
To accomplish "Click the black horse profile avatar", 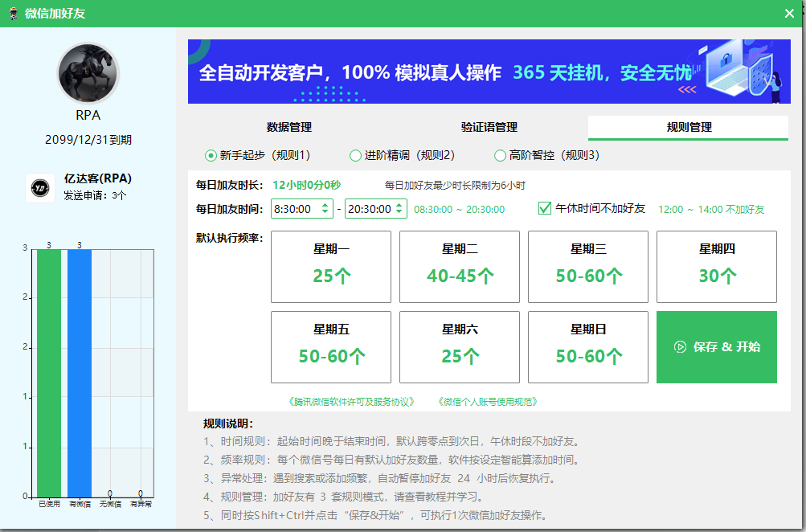I will pyautogui.click(x=88, y=73).
